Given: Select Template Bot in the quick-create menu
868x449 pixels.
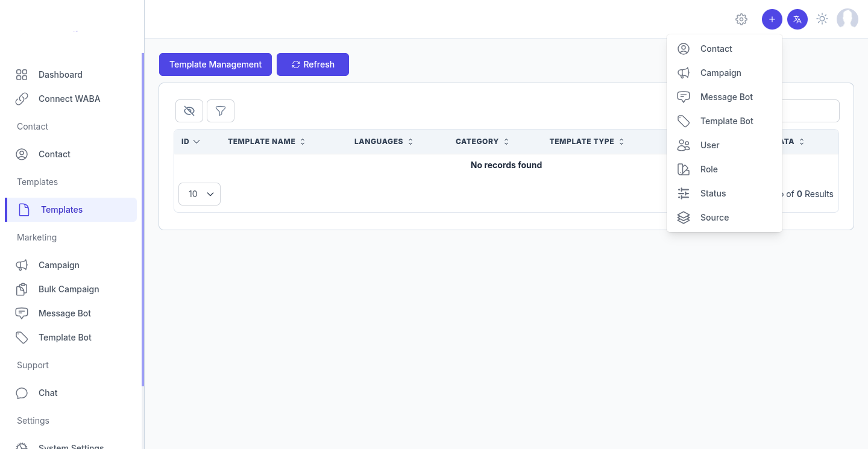Looking at the screenshot, I should [725, 121].
